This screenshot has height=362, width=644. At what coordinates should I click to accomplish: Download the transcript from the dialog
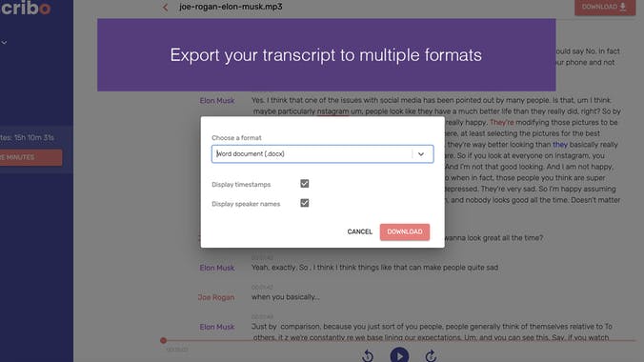[x=405, y=231]
